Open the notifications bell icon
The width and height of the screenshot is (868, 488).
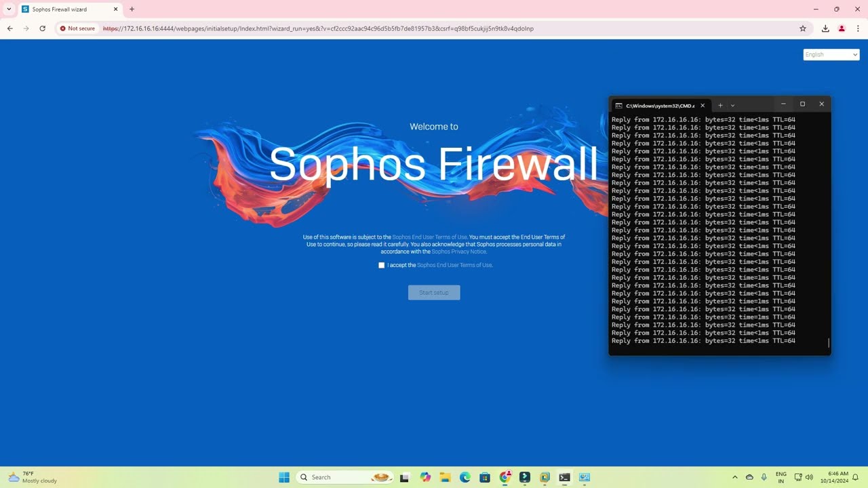pyautogui.click(x=856, y=477)
